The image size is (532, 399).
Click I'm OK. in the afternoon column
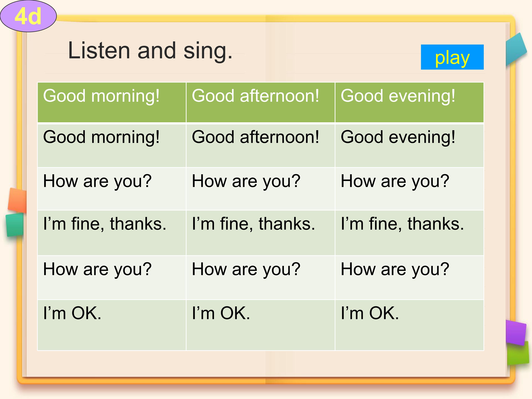click(221, 313)
